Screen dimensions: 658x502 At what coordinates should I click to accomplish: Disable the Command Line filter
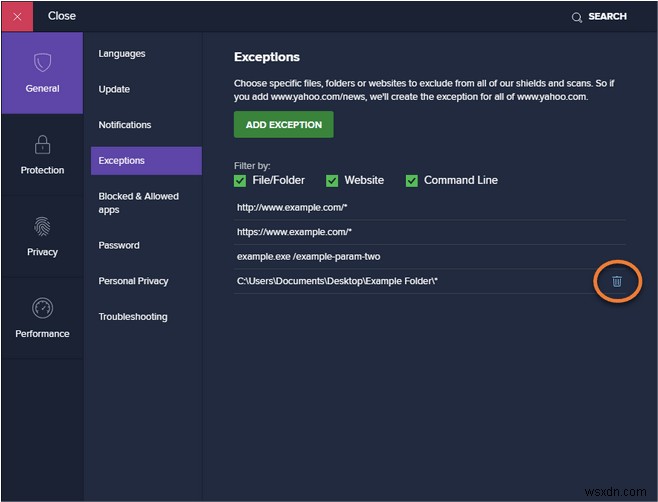click(x=412, y=180)
